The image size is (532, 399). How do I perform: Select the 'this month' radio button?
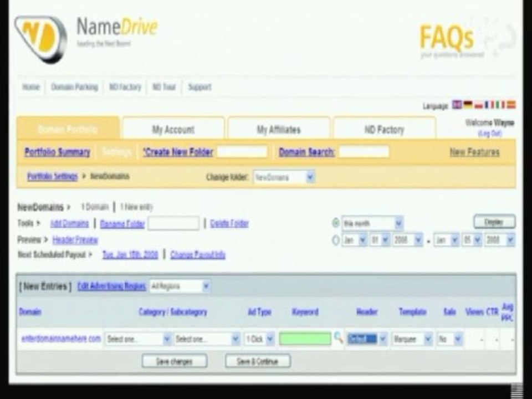336,223
